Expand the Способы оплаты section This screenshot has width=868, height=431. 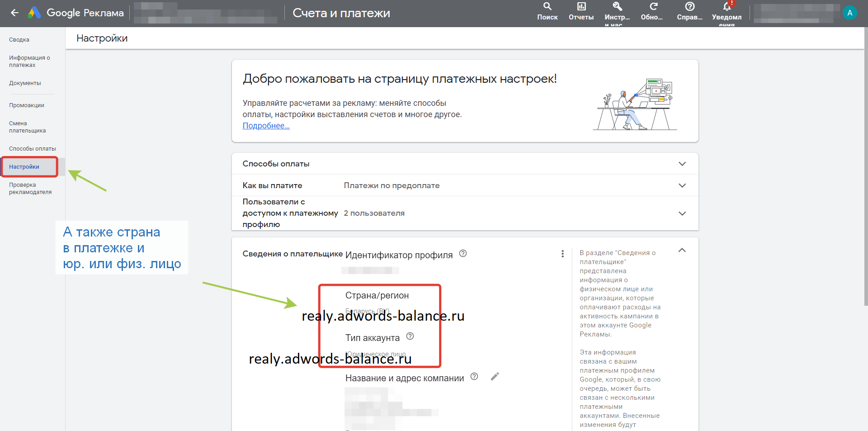point(682,164)
